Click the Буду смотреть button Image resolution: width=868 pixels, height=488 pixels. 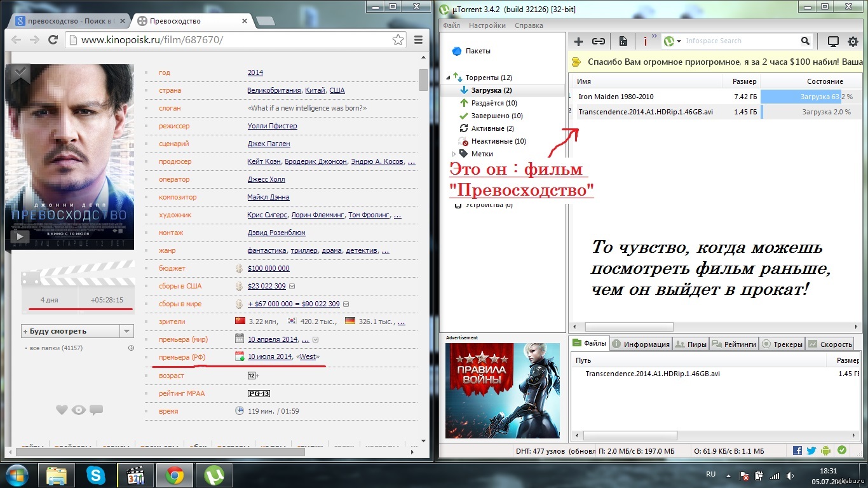point(70,331)
